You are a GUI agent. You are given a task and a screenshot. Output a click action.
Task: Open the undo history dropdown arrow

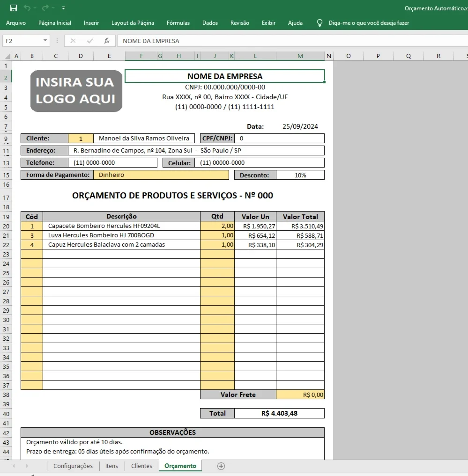coord(35,8)
